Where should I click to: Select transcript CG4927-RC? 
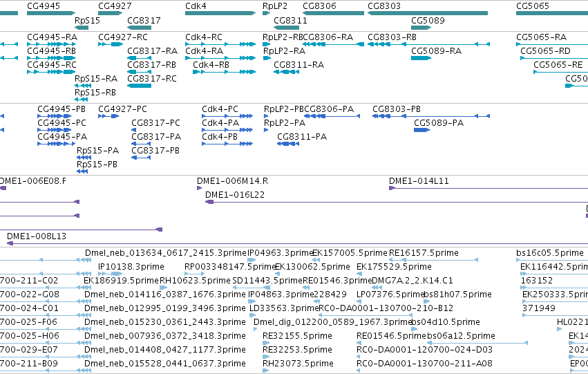coord(111,44)
